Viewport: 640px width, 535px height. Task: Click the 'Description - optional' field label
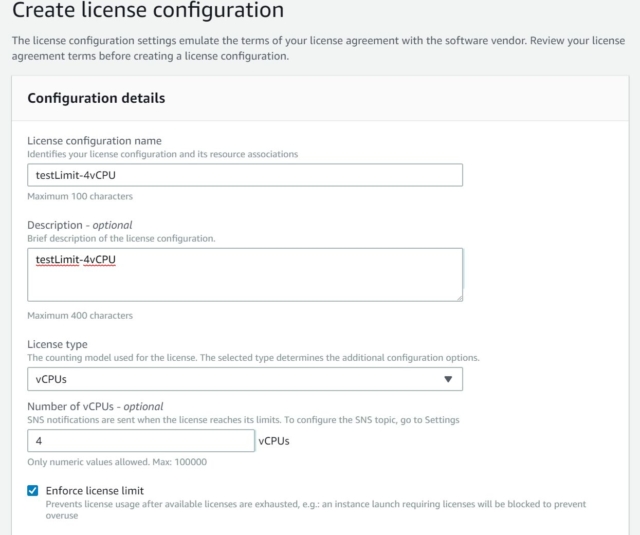coord(80,225)
